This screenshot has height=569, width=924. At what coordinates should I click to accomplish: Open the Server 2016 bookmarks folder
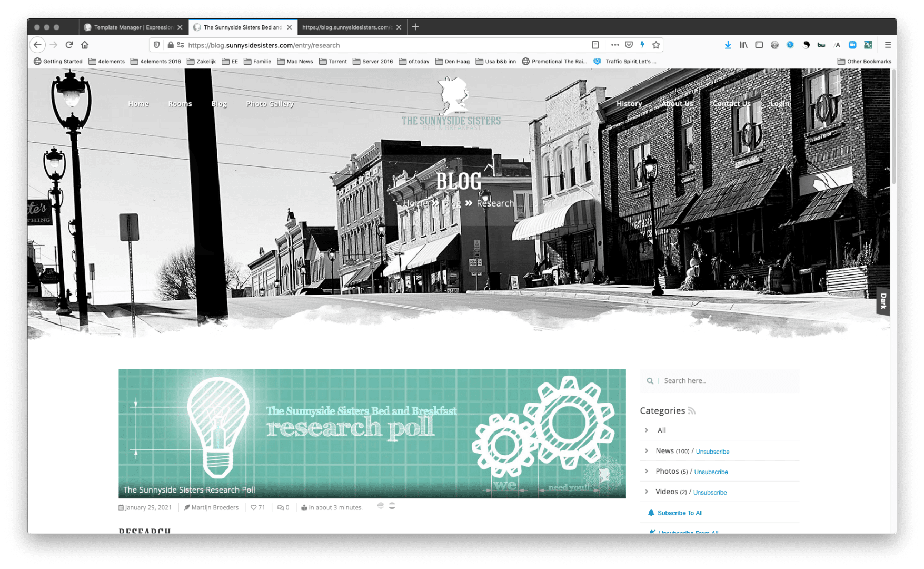pyautogui.click(x=373, y=61)
